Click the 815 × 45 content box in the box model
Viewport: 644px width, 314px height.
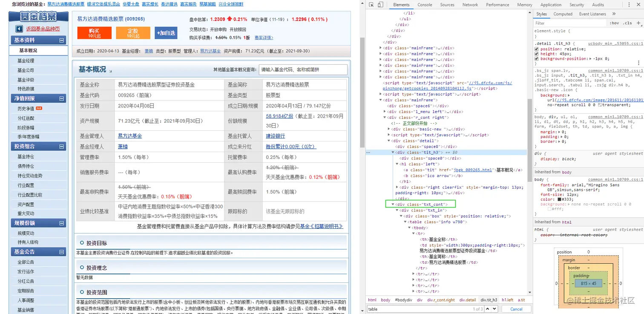588,283
